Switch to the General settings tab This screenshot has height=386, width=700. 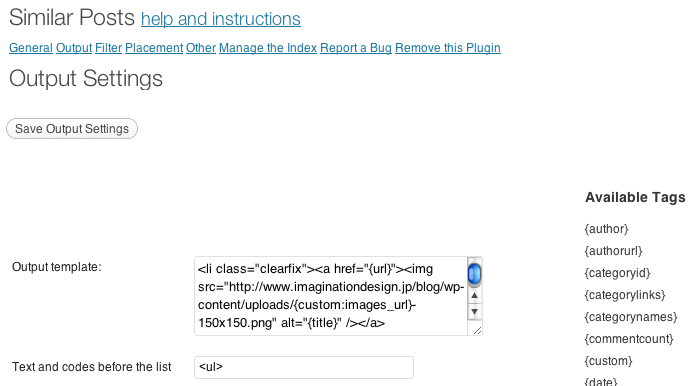tap(31, 48)
